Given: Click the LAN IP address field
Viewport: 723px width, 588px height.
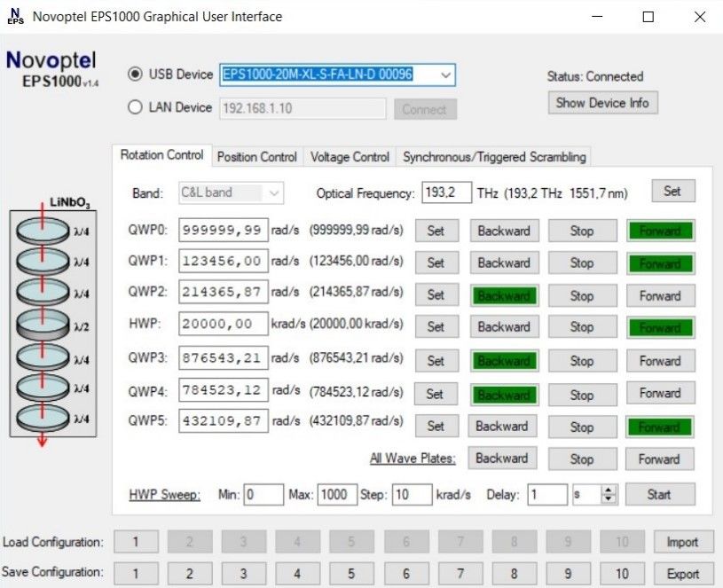Looking at the screenshot, I should [303, 109].
